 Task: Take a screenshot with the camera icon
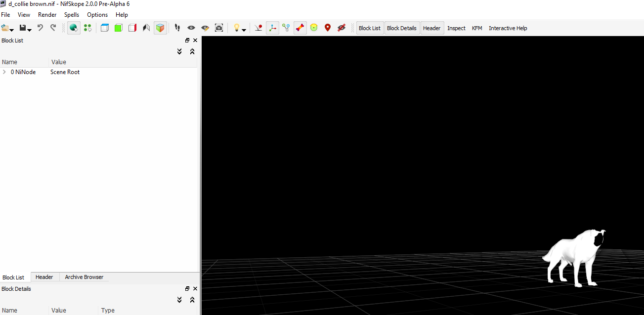coord(219,28)
